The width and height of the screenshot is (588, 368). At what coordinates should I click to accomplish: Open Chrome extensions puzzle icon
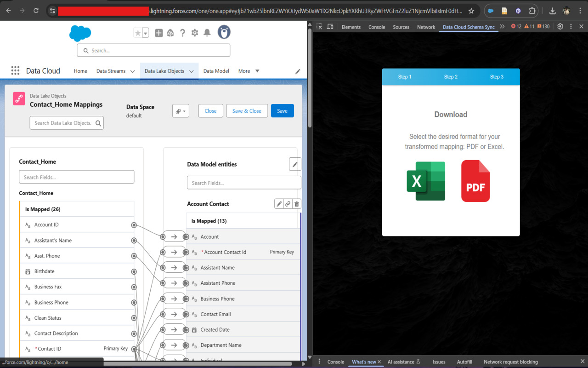click(532, 11)
